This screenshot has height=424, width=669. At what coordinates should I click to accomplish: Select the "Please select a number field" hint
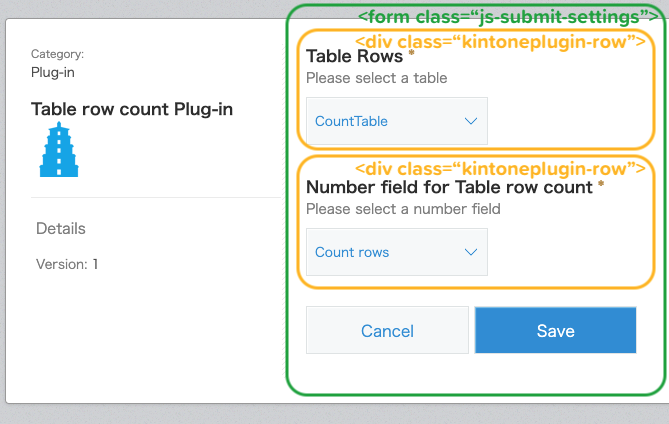(x=402, y=209)
